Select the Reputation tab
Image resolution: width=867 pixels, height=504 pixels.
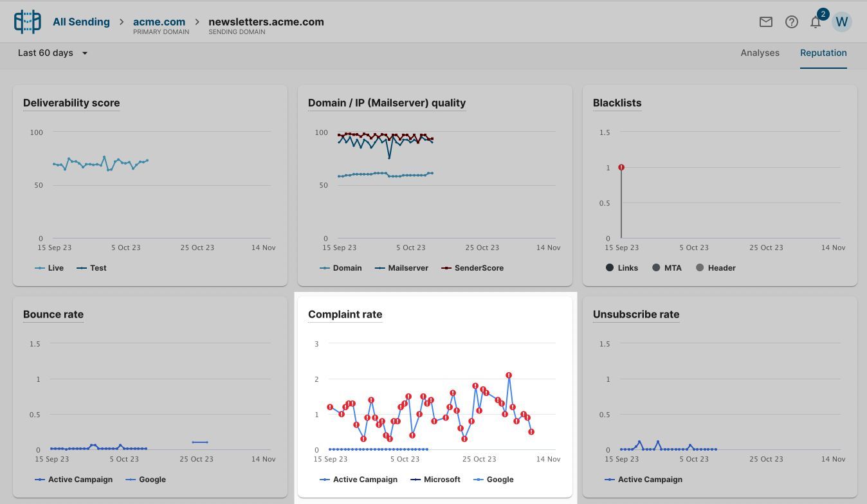[x=823, y=53]
